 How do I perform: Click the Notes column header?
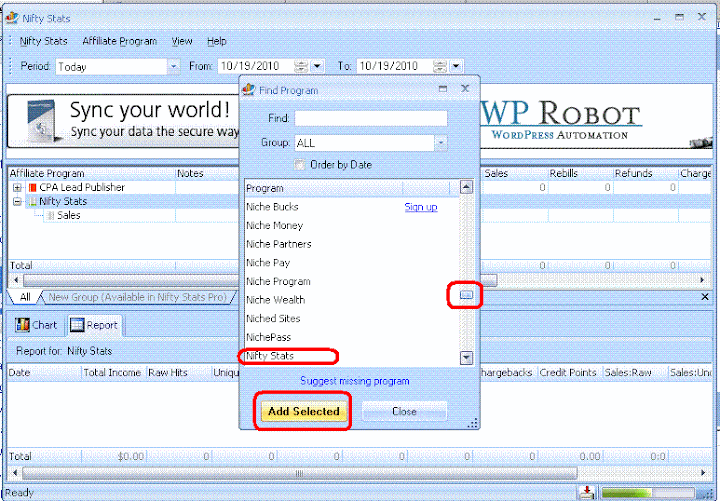(x=208, y=173)
